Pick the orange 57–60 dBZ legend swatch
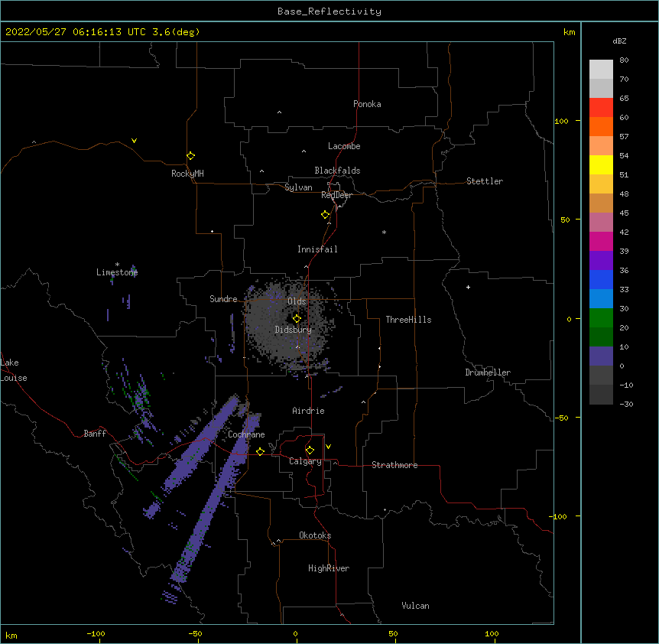The image size is (659, 644). [x=601, y=126]
